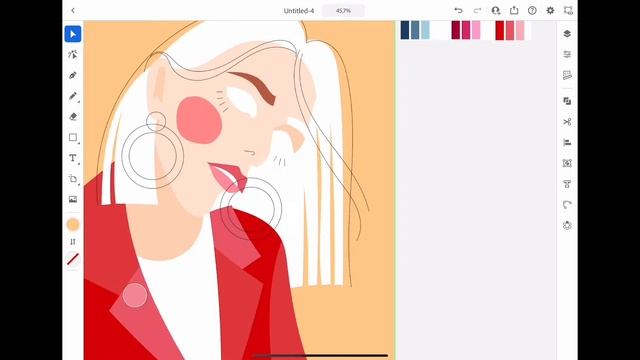Viewport: 640px width, 360px height.
Task: Undo the last action
Action: click(458, 11)
